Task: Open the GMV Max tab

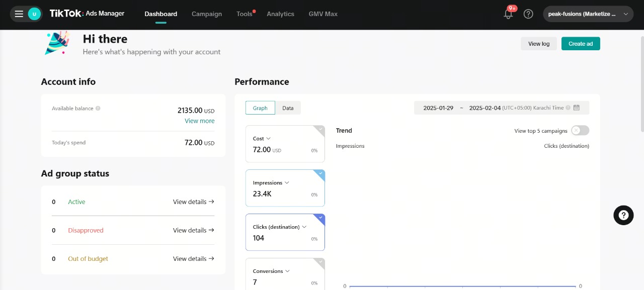Action: (x=323, y=14)
